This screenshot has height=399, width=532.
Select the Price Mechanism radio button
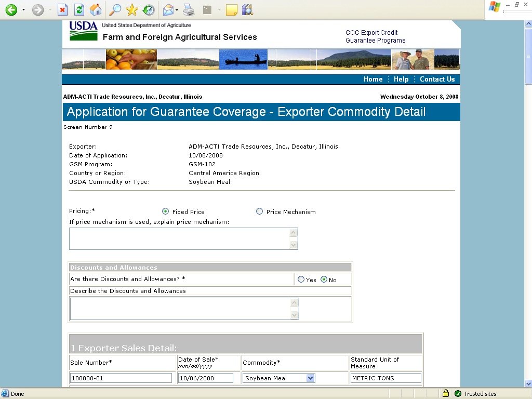tap(259, 211)
